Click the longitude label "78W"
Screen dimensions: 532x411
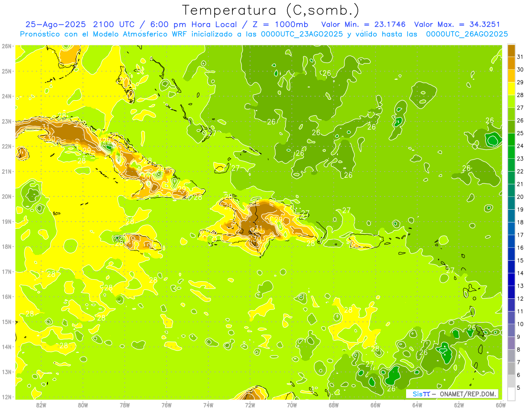point(125,405)
